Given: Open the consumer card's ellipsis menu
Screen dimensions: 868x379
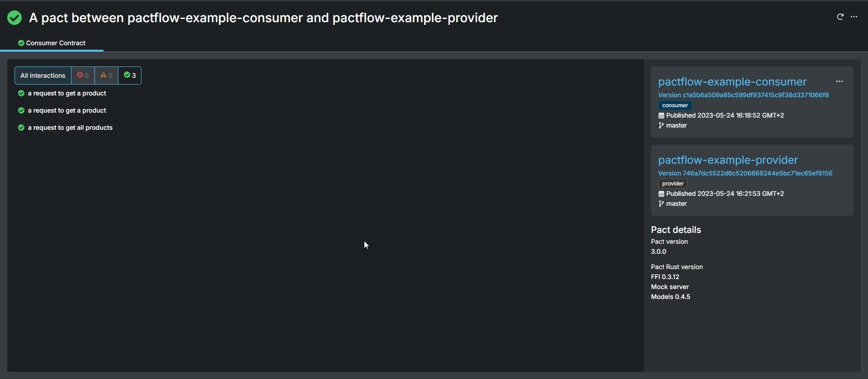Looking at the screenshot, I should click(x=840, y=82).
